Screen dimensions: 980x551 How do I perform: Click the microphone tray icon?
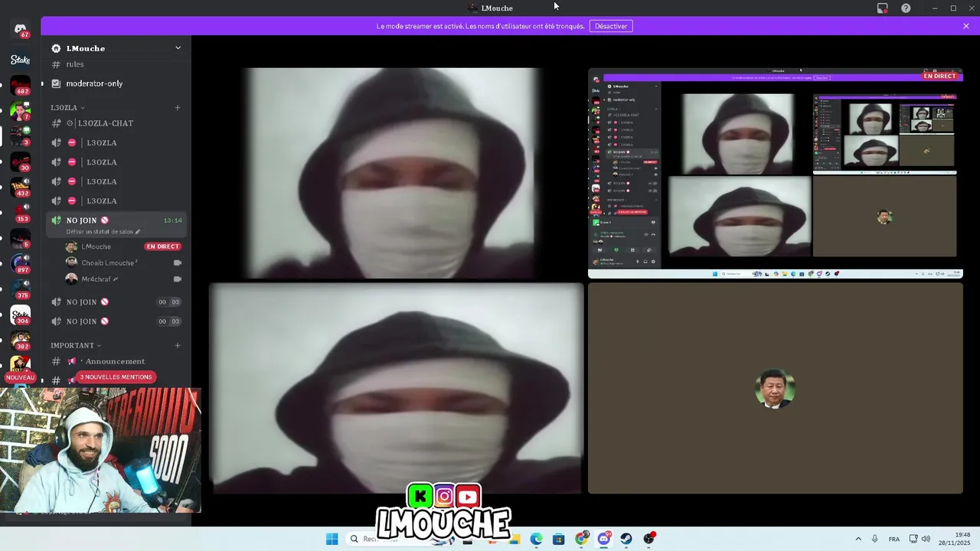(x=875, y=539)
